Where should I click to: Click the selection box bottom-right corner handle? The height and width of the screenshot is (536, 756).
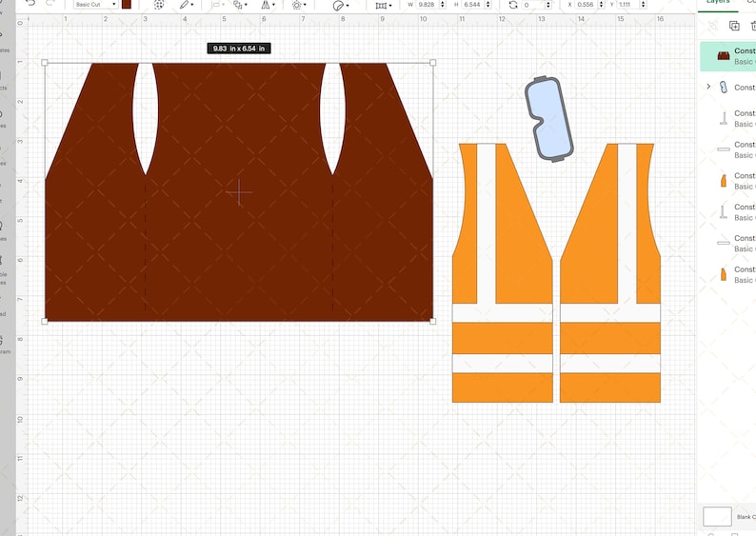[433, 322]
